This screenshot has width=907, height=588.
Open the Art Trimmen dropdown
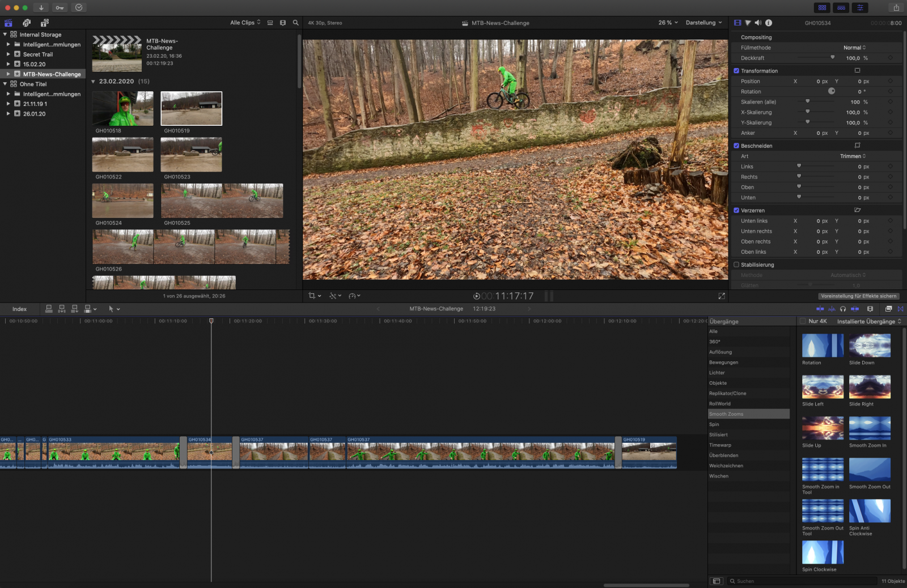tap(853, 156)
